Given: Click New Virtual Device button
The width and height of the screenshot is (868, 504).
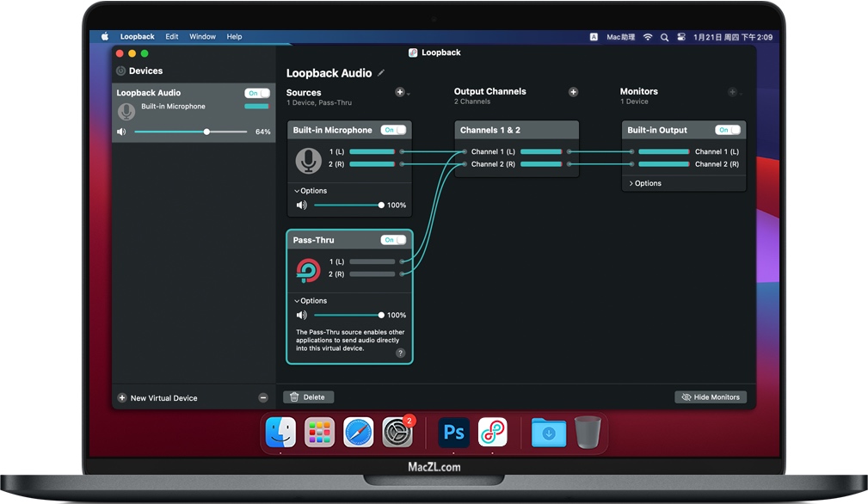Looking at the screenshot, I should (x=157, y=397).
